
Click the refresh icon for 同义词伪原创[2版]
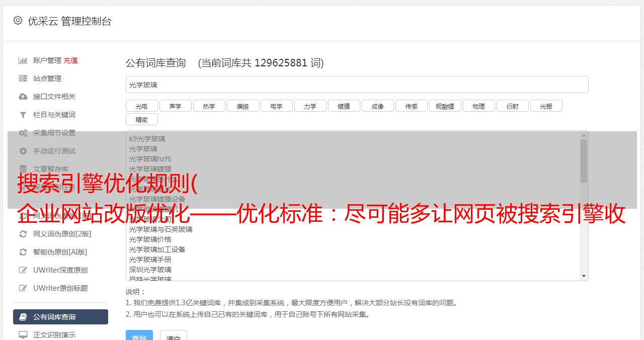(23, 234)
